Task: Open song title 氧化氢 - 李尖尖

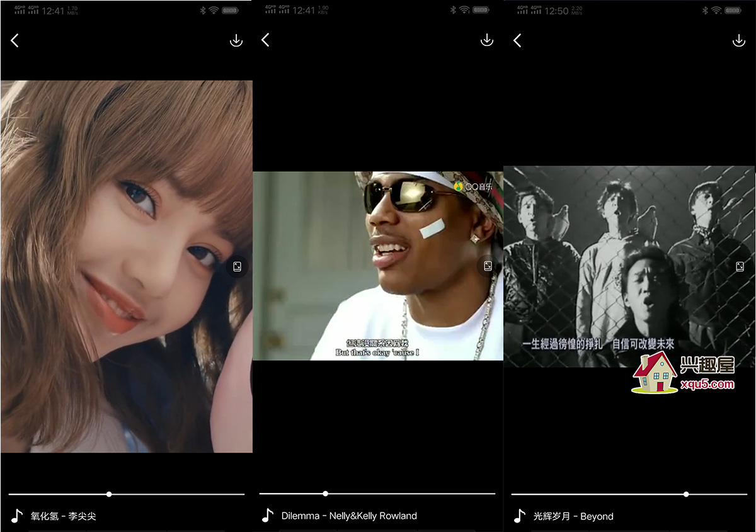Action: pos(63,516)
